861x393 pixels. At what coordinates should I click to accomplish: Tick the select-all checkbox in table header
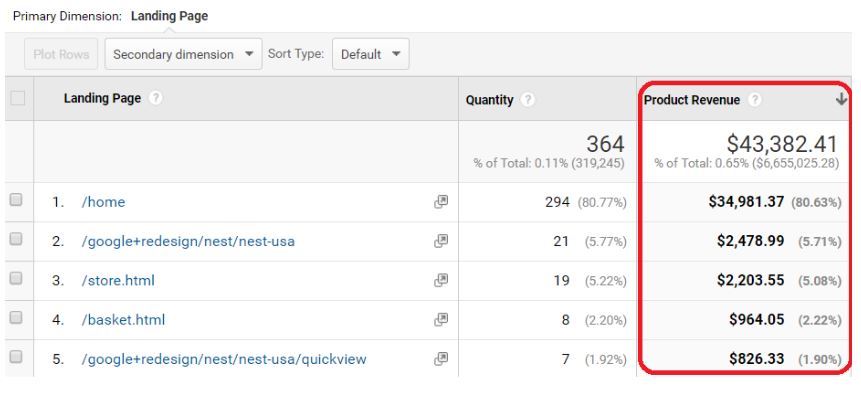[x=18, y=98]
